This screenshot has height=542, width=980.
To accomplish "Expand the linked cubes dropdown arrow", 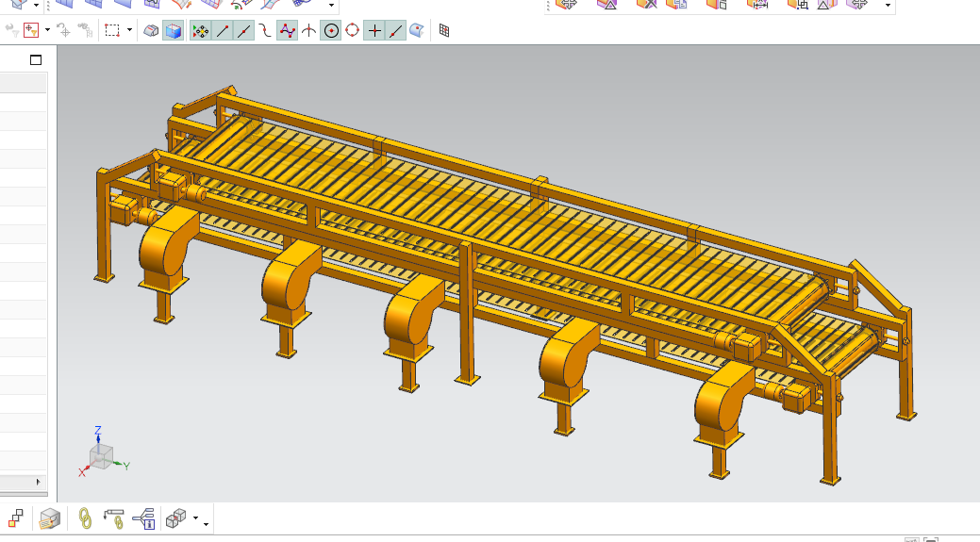I will pyautogui.click(x=195, y=518).
